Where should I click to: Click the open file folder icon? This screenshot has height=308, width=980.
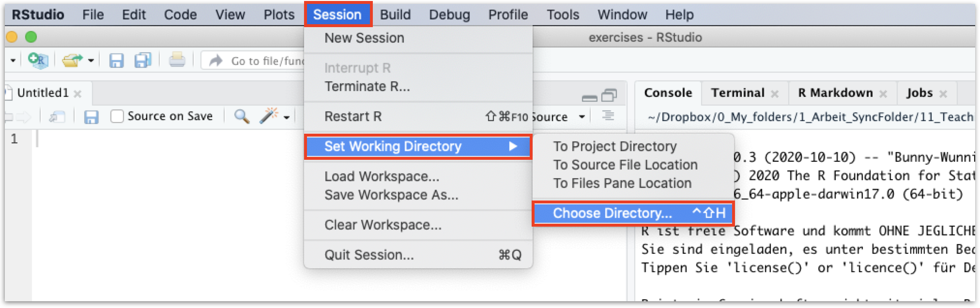click(73, 61)
